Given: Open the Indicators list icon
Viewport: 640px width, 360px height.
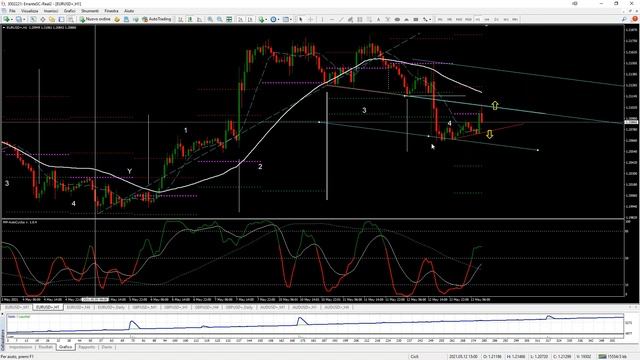Looking at the screenshot, I should click(261, 19).
